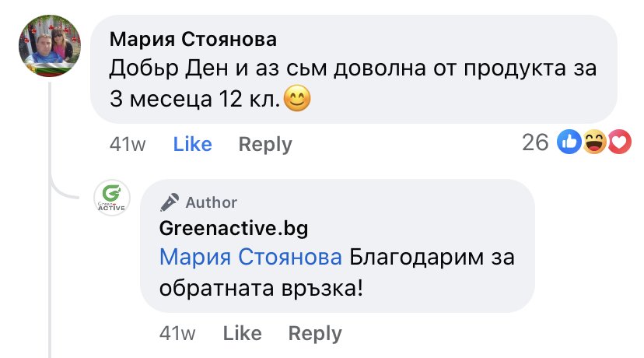Like Мария Стоянова's comment

point(192,144)
